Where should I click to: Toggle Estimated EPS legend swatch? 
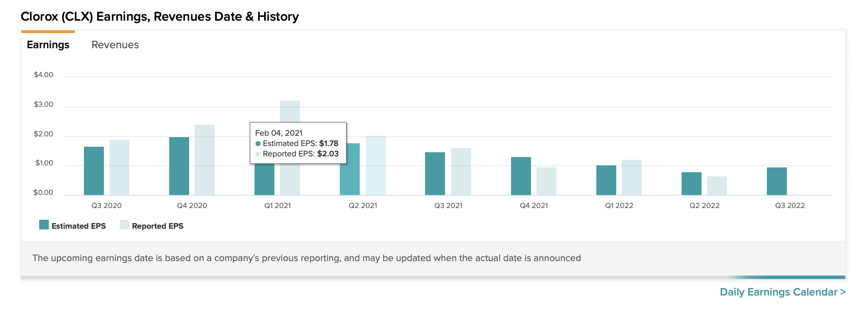coord(44,225)
